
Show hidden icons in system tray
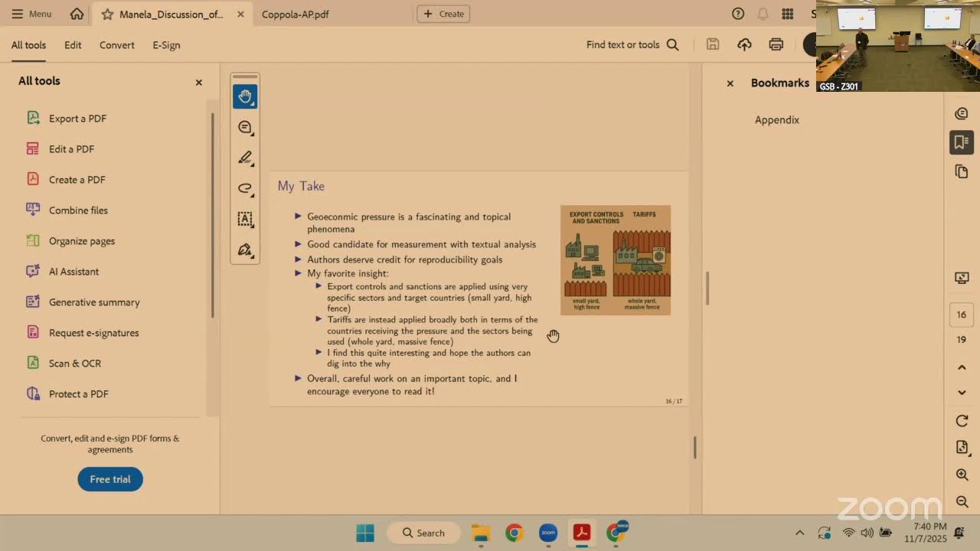[799, 533]
